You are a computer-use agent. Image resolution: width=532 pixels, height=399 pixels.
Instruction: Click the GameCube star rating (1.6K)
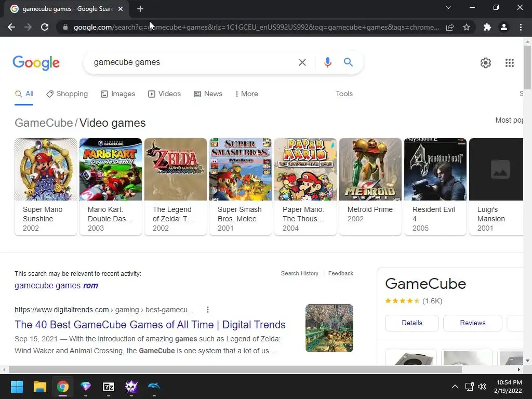[x=414, y=301]
